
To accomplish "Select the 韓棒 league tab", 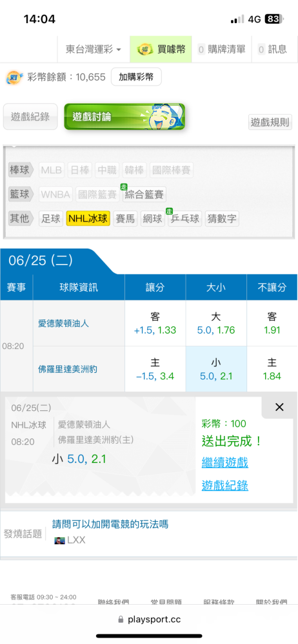I will coord(134,170).
